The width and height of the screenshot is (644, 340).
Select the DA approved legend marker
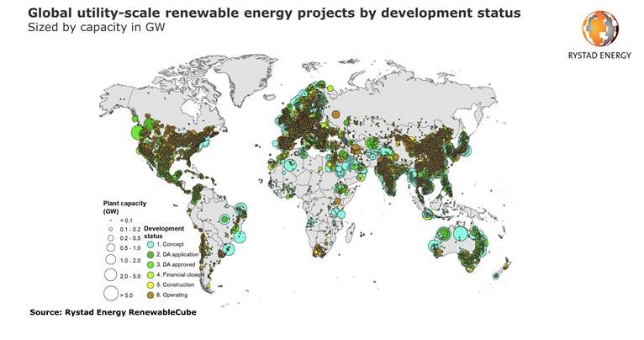coord(149,264)
